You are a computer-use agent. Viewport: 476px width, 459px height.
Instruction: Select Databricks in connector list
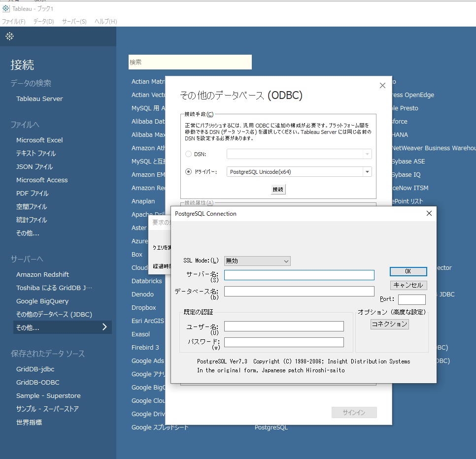tap(147, 281)
